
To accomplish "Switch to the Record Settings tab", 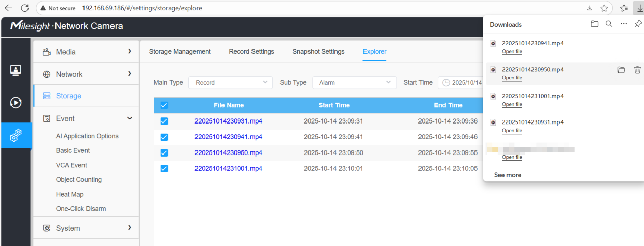I will pos(251,51).
